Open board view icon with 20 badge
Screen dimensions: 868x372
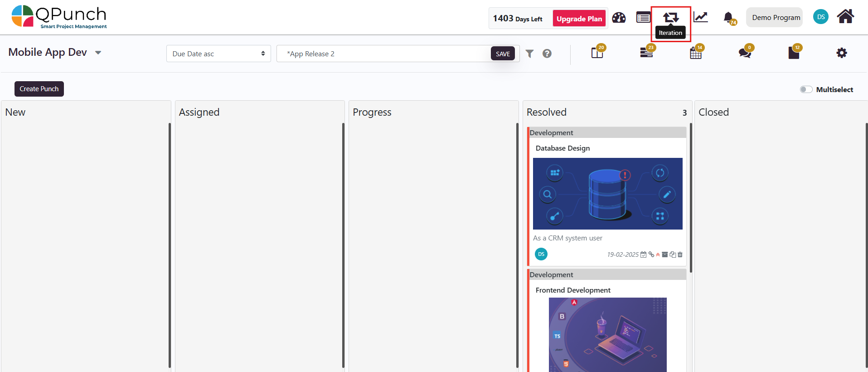tap(598, 52)
